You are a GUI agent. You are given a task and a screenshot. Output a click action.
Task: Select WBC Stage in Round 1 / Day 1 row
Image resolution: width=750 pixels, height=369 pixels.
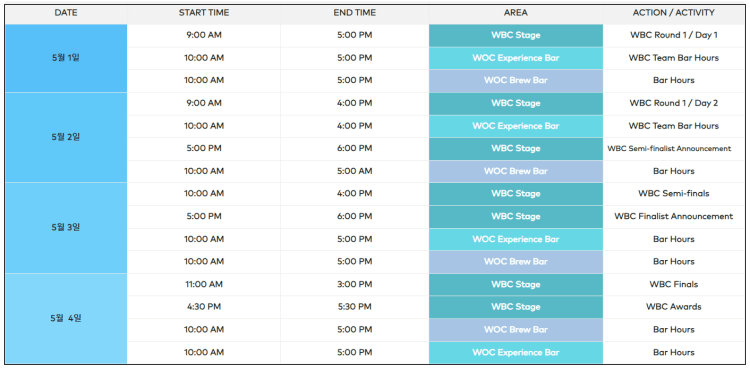coord(516,35)
